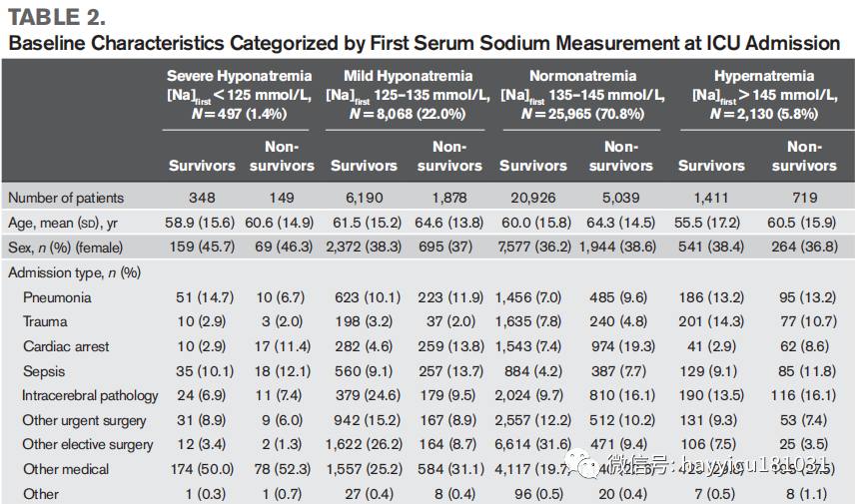
Task: Click sepsis cell '35 (10.1)'
Action: (x=205, y=371)
